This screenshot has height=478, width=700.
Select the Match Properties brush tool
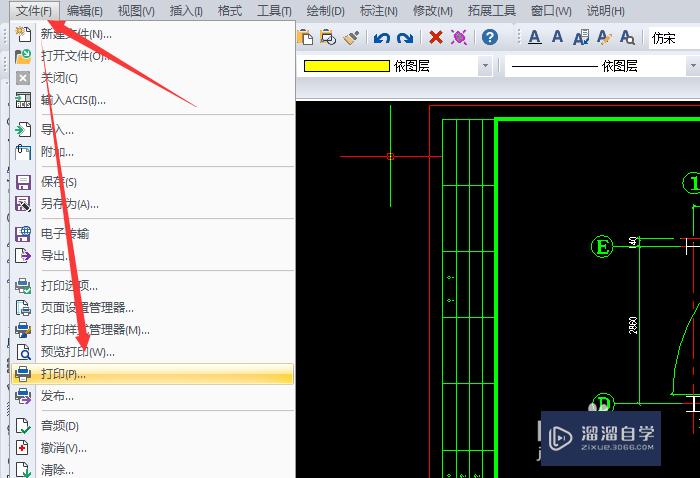351,37
